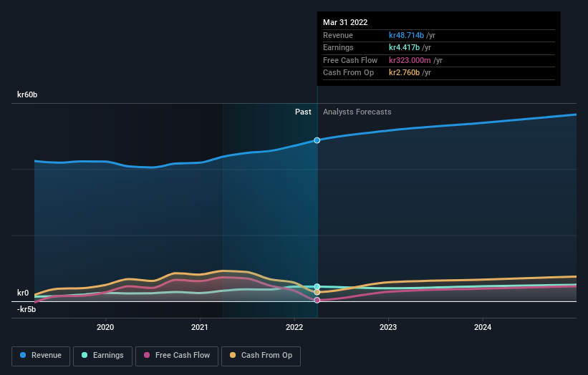Click the kr0 y-axis label
Screen dimensions: 588x375
tap(23, 293)
